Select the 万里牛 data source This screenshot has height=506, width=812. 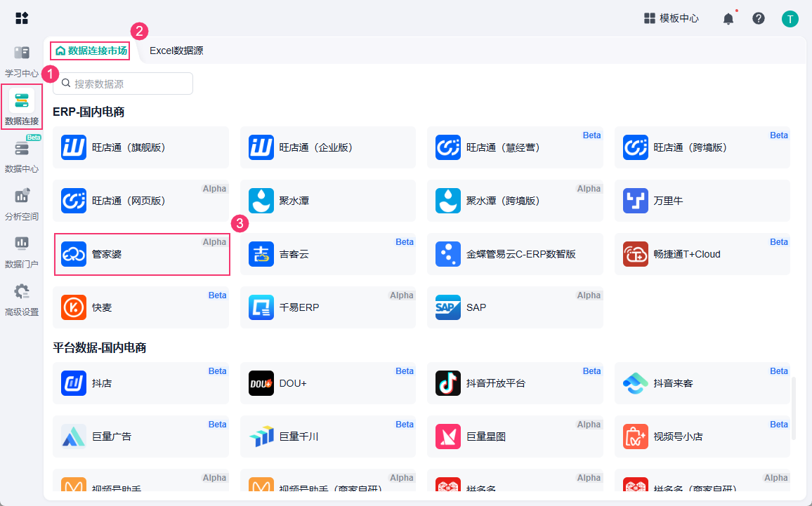coord(702,201)
